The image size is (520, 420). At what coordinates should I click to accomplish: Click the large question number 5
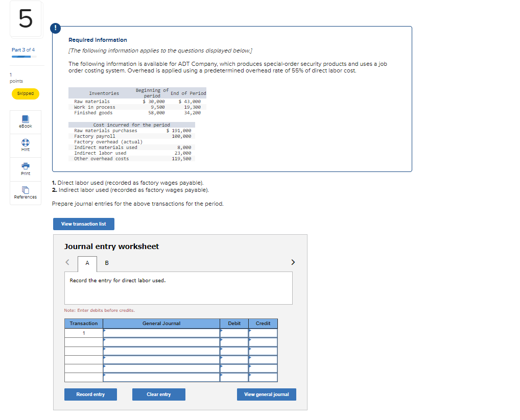pos(26,19)
